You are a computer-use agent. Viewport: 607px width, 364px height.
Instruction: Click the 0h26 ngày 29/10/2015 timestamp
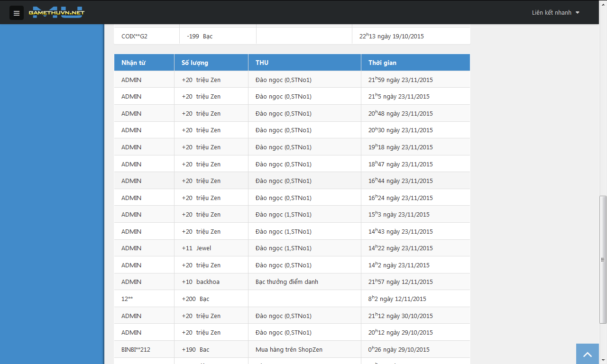point(399,349)
